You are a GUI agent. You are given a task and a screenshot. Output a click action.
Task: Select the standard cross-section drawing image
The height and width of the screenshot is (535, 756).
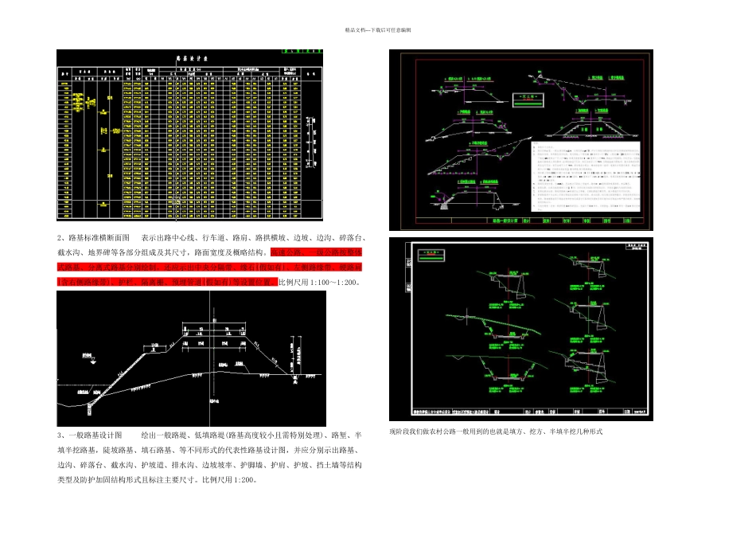coord(192,358)
